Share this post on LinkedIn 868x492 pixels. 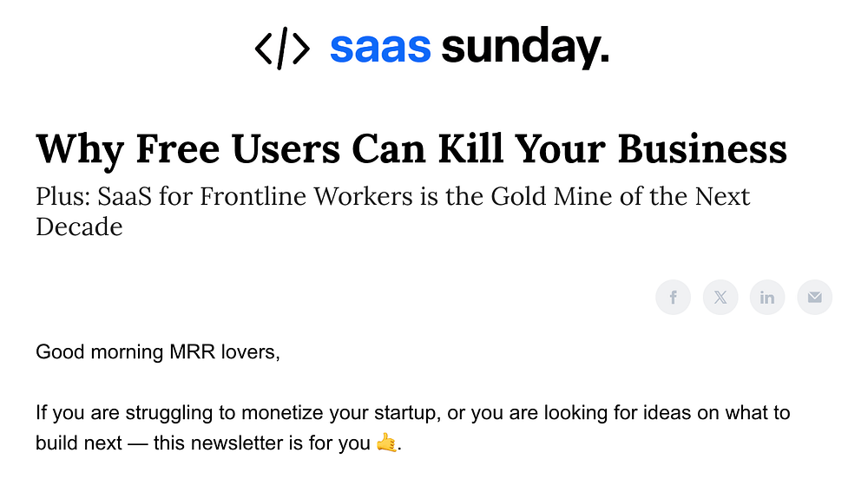coord(767,298)
